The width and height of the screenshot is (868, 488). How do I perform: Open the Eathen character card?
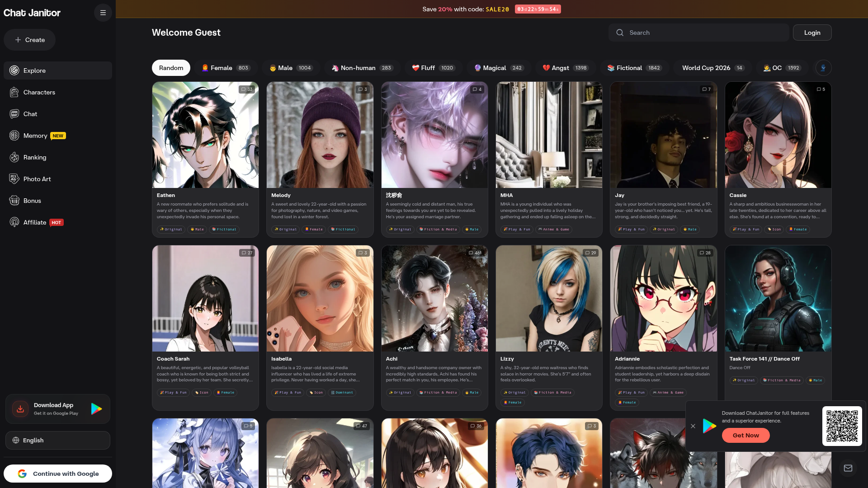(x=205, y=160)
